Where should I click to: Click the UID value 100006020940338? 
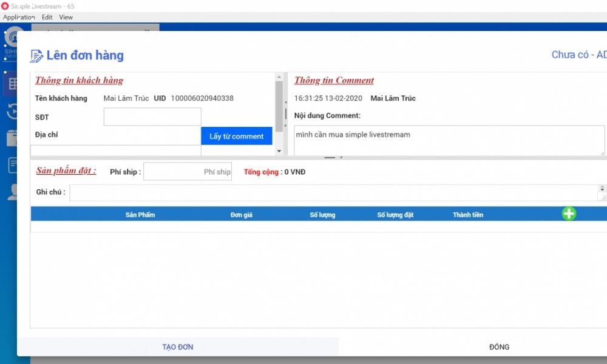[202, 98]
